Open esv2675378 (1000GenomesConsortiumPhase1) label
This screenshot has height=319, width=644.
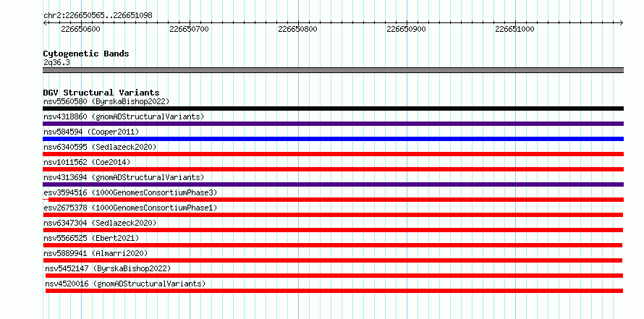[130, 208]
